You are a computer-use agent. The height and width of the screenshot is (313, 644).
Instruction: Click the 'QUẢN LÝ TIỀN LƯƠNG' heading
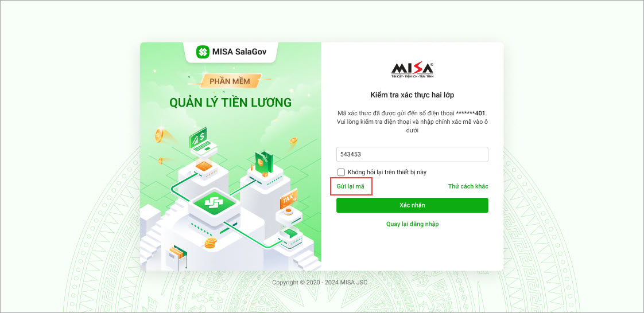pyautogui.click(x=230, y=103)
